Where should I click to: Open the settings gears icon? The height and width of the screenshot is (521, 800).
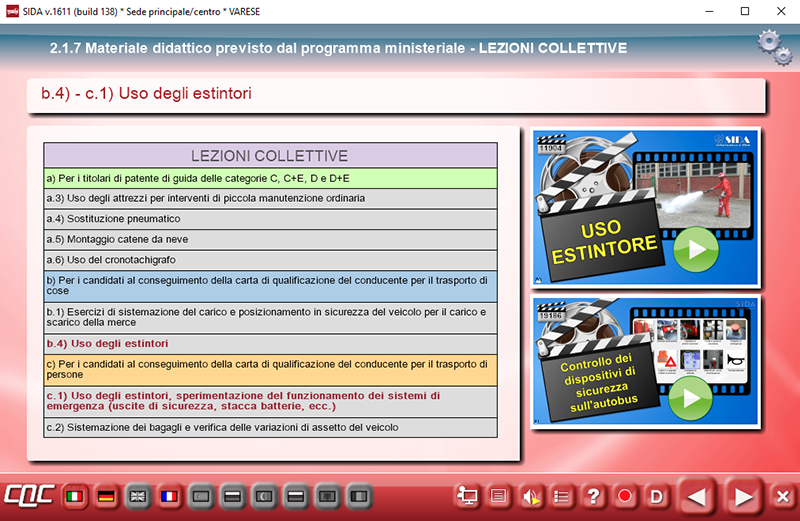tap(774, 45)
